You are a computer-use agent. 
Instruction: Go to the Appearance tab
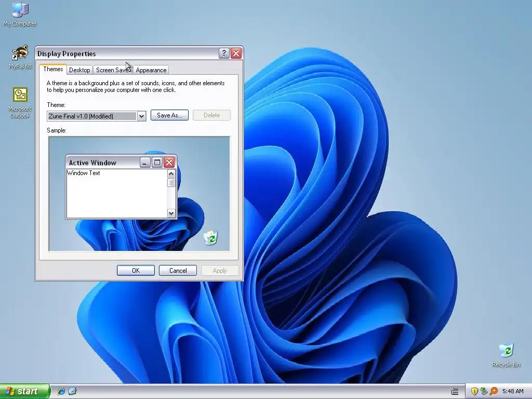[151, 70]
